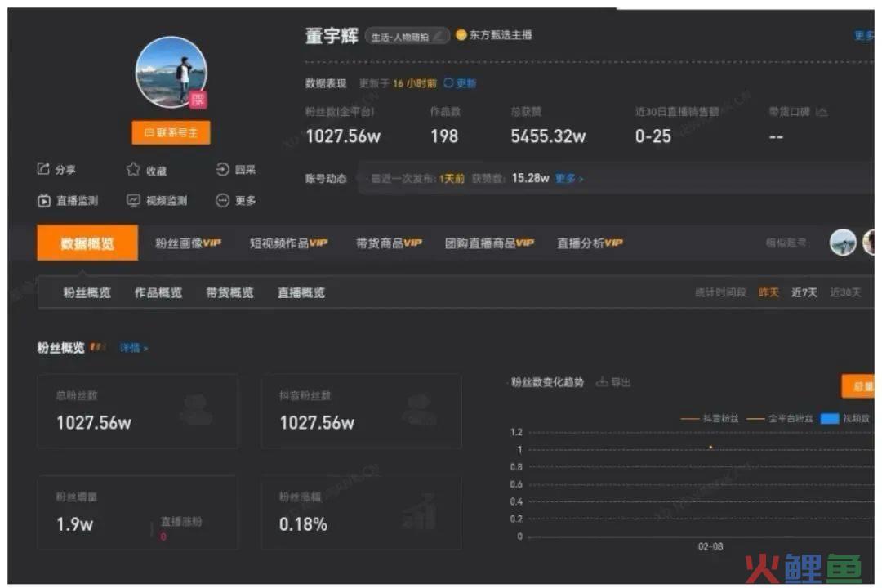
Task: Click the 0-25 live sales value
Action: point(653,136)
